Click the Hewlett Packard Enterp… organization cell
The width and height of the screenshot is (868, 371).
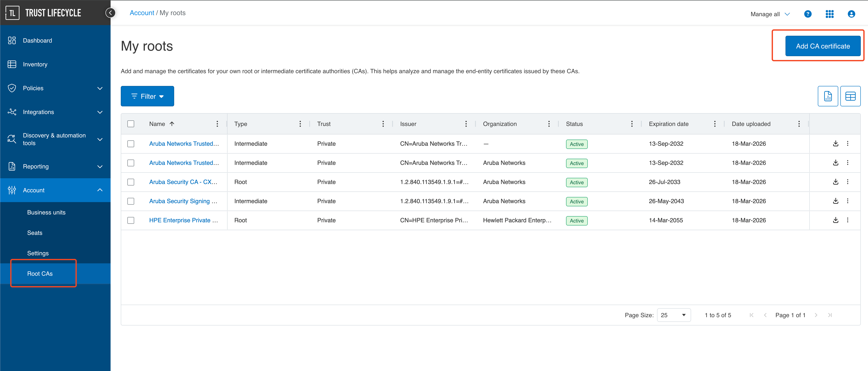click(517, 220)
